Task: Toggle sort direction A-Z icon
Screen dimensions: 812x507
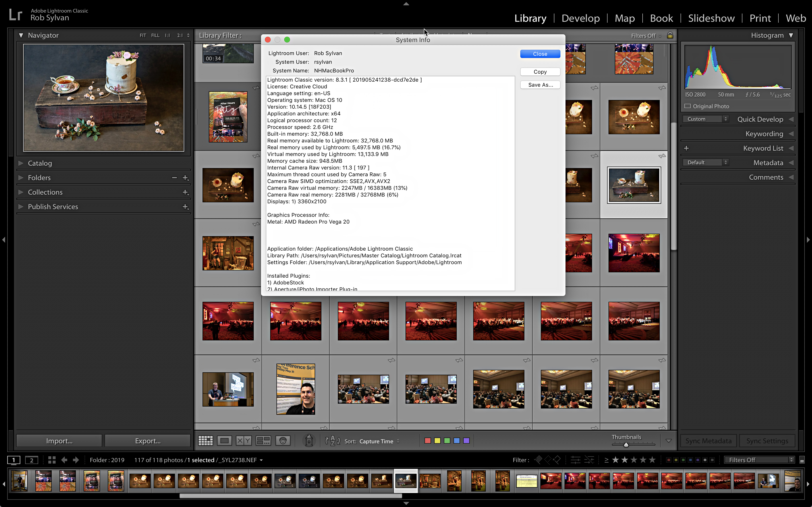Action: click(332, 441)
